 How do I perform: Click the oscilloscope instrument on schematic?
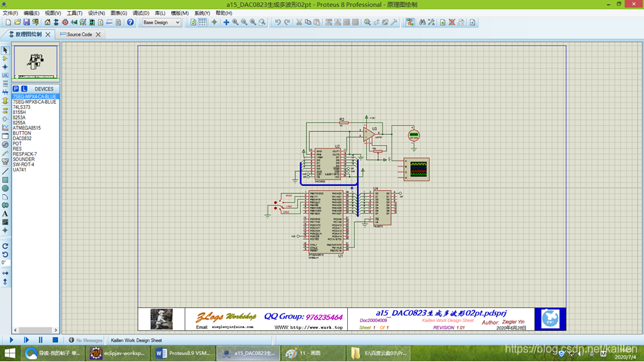[x=416, y=169]
